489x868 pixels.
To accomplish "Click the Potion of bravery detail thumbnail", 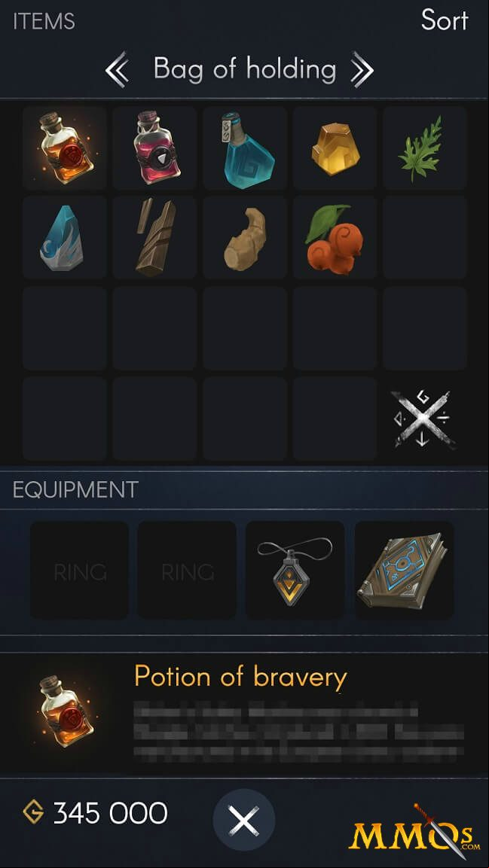I will 68,711.
